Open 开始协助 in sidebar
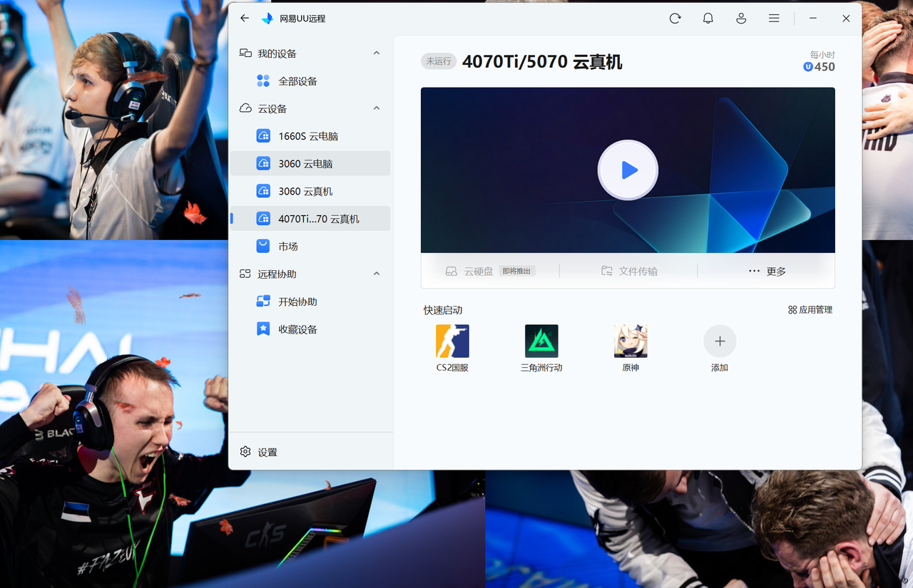Image resolution: width=913 pixels, height=588 pixels. pyautogui.click(x=310, y=301)
